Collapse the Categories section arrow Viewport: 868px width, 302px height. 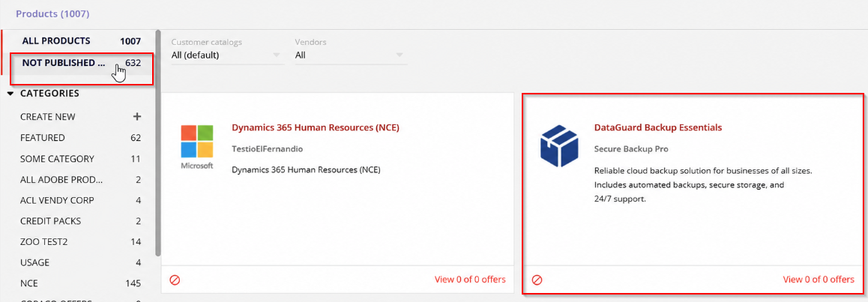coord(10,94)
